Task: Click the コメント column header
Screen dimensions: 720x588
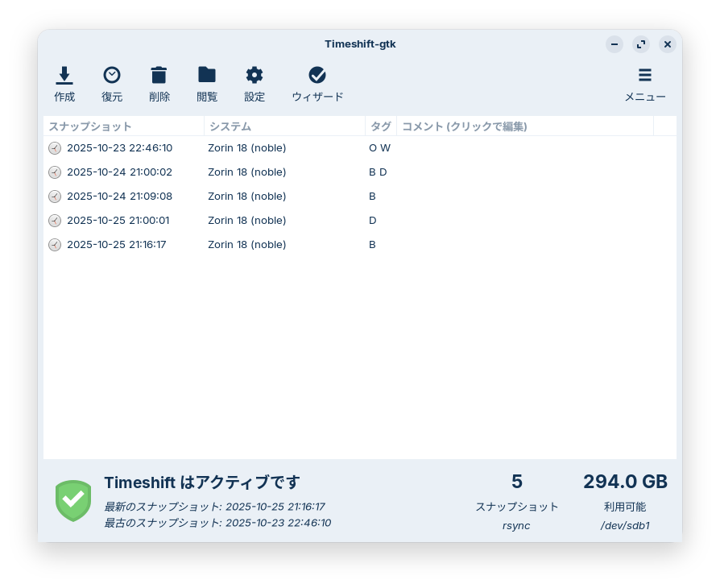Action: 523,126
